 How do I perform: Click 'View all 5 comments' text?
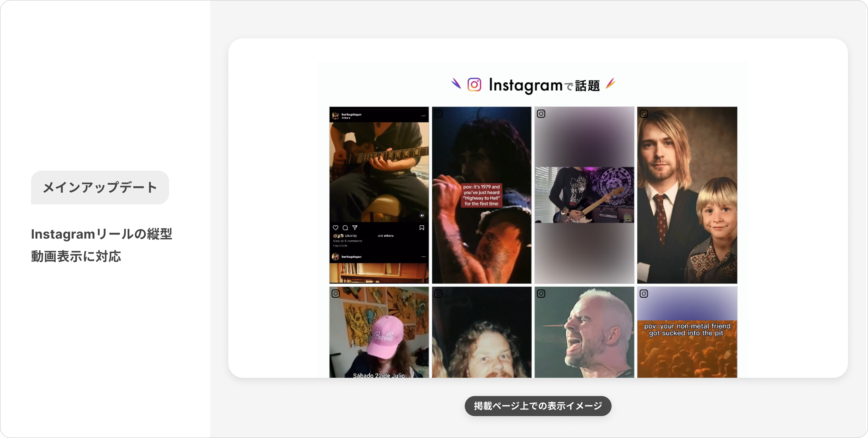[347, 241]
